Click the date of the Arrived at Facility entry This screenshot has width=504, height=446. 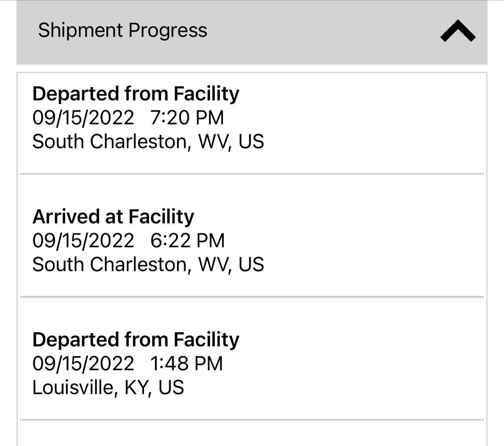tap(83, 240)
